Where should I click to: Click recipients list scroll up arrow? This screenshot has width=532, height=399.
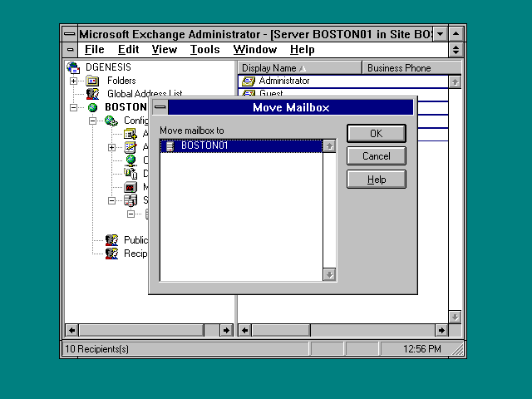pos(455,81)
